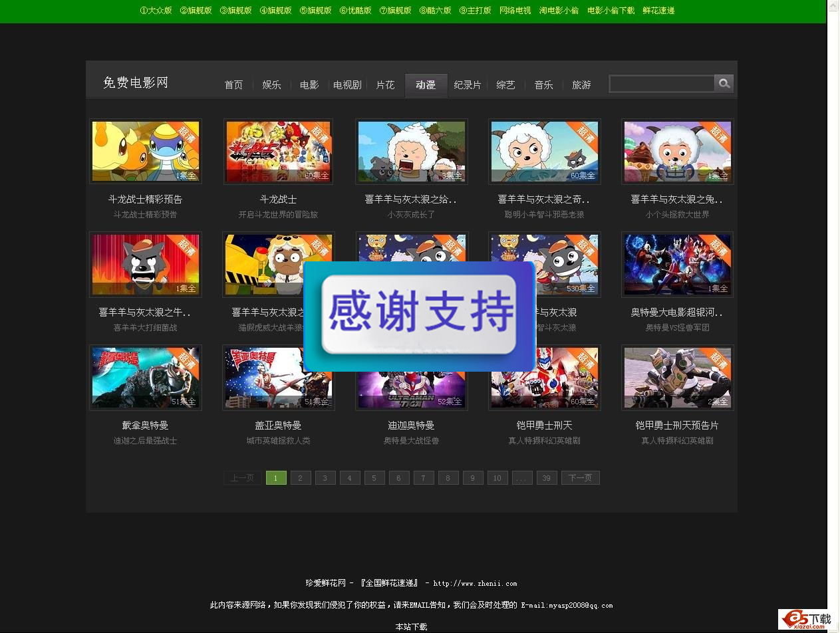The height and width of the screenshot is (633, 840).
Task: Click the 上一页 pagination button
Action: [242, 478]
